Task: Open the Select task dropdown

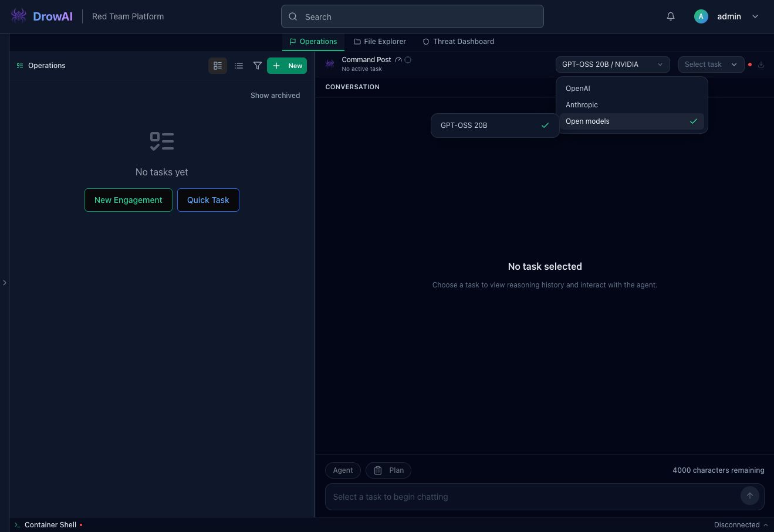Action: click(711, 65)
